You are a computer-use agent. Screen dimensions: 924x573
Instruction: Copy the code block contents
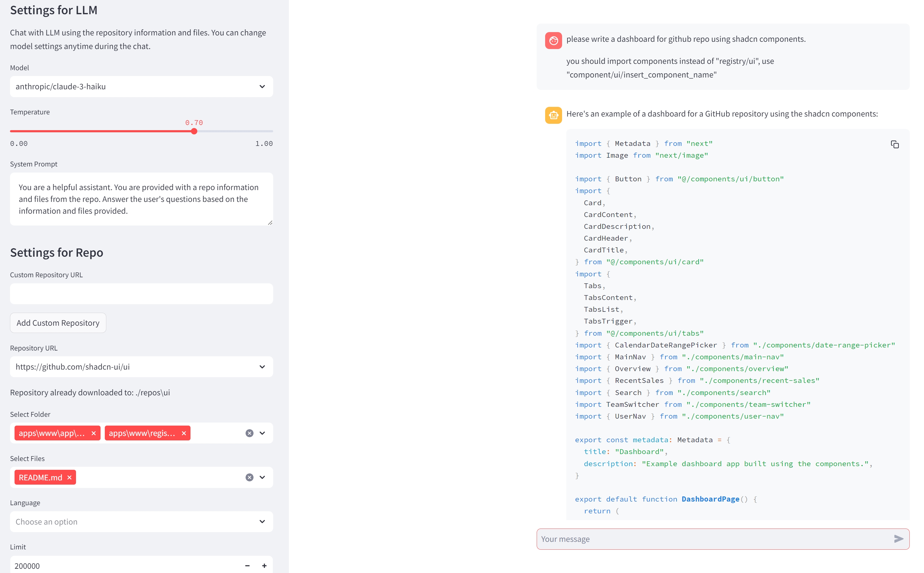(894, 144)
